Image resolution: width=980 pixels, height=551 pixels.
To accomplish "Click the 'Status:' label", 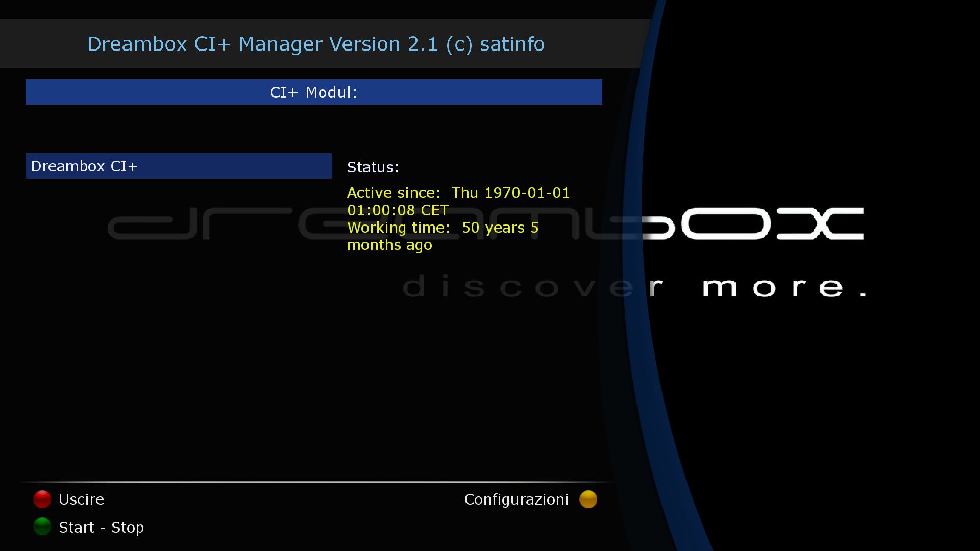I will coord(373,167).
